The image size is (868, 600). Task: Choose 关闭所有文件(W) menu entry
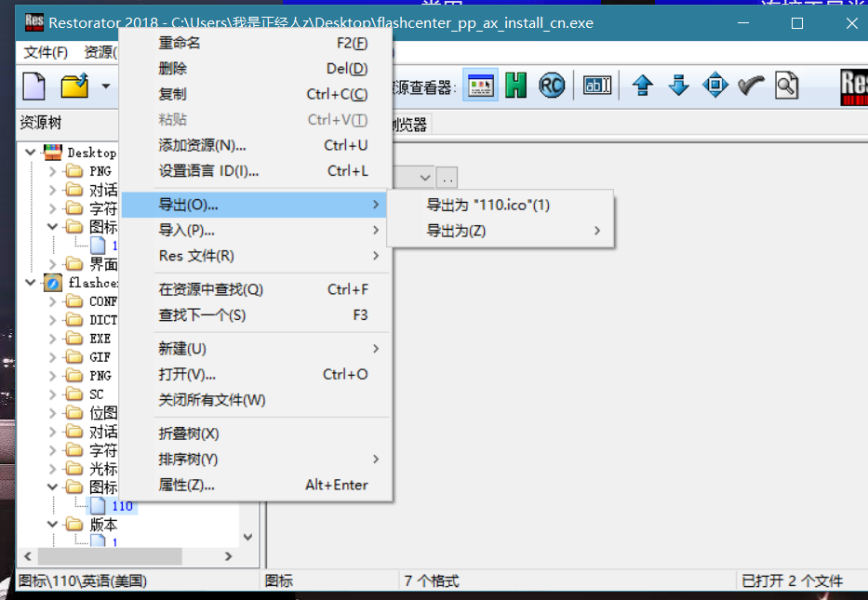tap(256, 400)
